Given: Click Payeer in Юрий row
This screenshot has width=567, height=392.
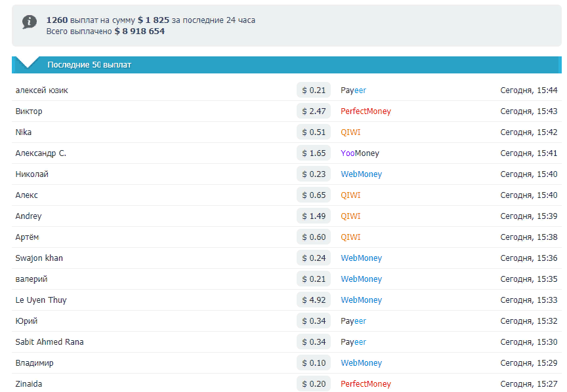Looking at the screenshot, I should [353, 321].
